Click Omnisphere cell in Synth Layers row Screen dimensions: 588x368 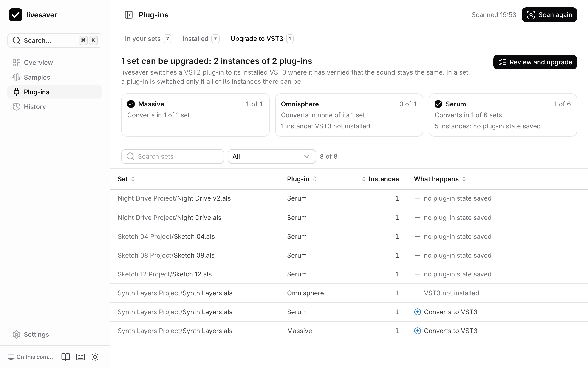coord(305,293)
